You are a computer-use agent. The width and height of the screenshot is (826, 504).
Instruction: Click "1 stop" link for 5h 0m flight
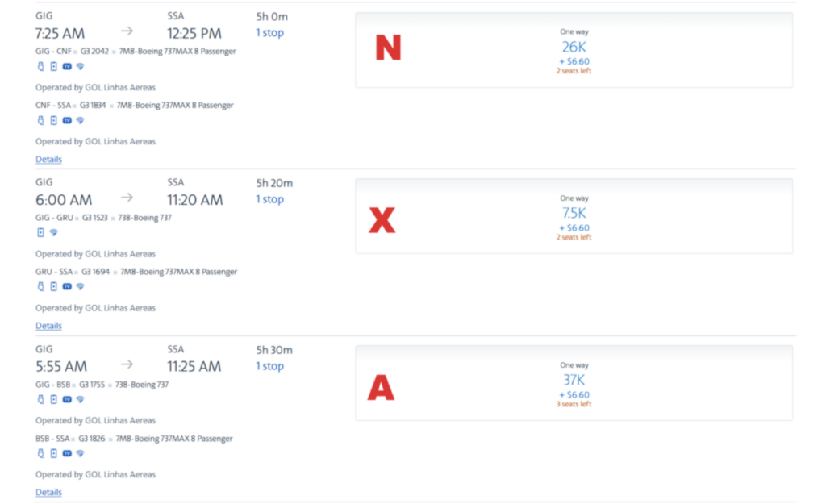269,33
